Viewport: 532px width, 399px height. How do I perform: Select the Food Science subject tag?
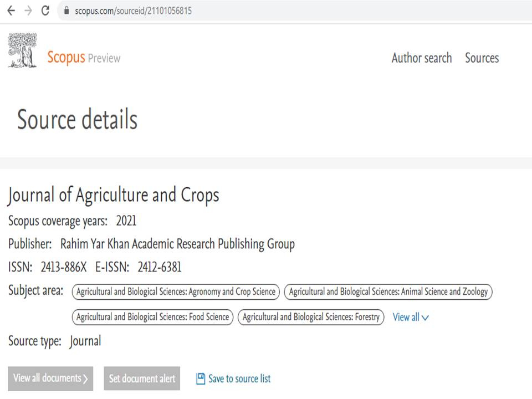(153, 317)
